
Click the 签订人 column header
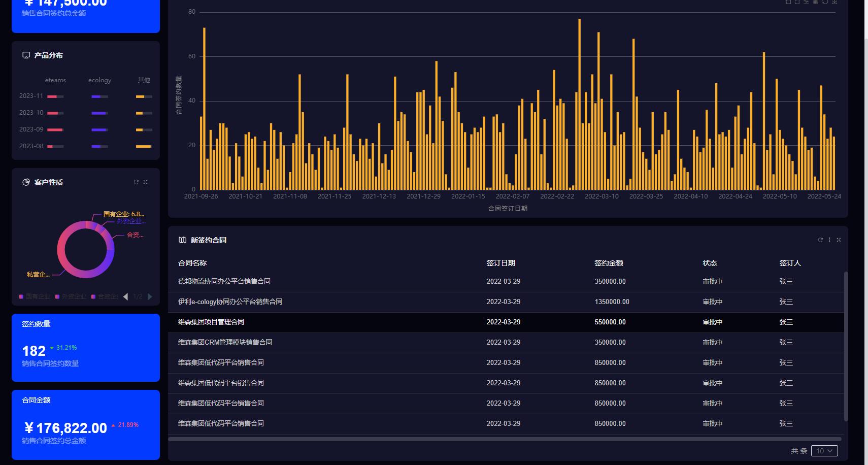(790, 263)
